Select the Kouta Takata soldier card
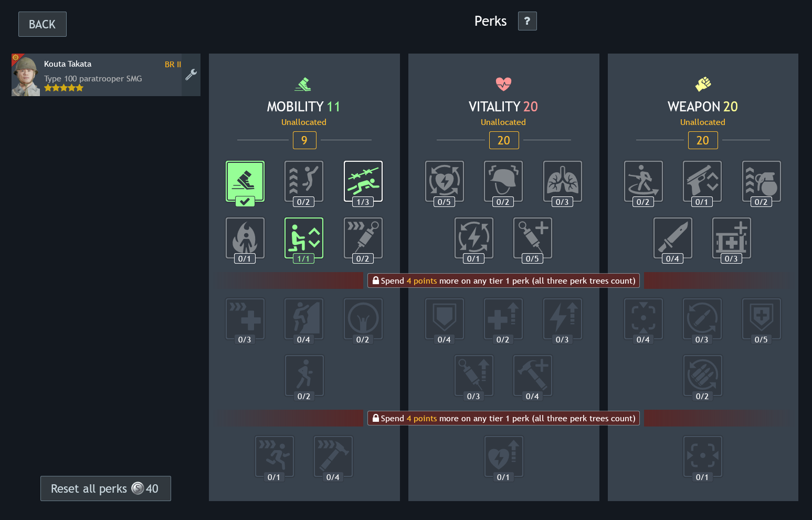This screenshot has height=520, width=812. tap(97, 75)
